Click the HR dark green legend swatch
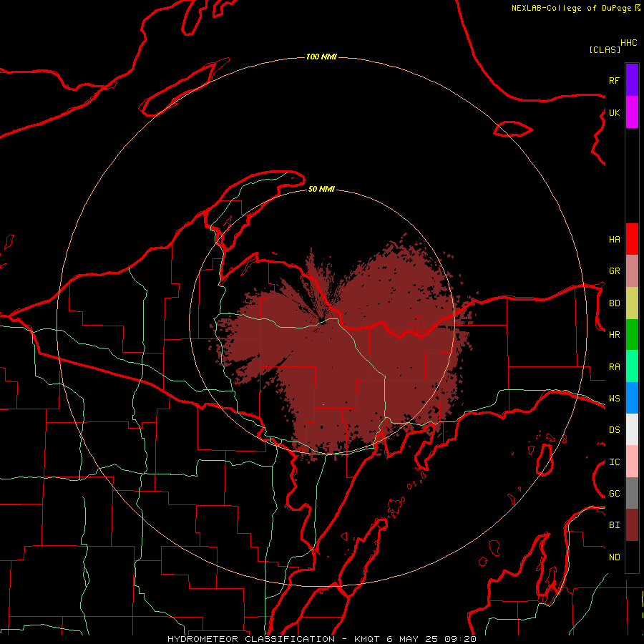This screenshot has height=644, width=644. 632,335
